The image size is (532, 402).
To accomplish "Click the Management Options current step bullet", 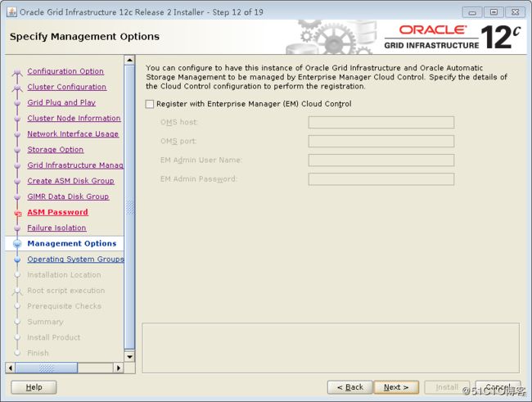I will [17, 243].
